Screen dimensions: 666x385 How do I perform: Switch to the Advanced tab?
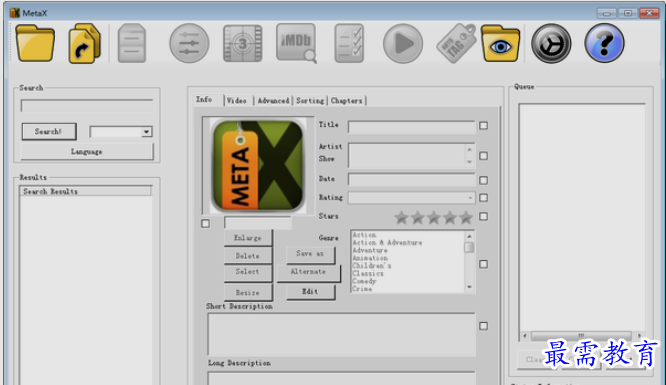coord(273,101)
